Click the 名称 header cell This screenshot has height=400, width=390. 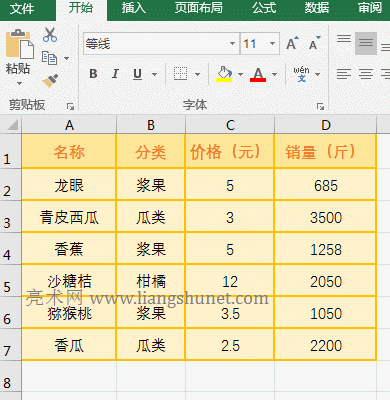69,151
